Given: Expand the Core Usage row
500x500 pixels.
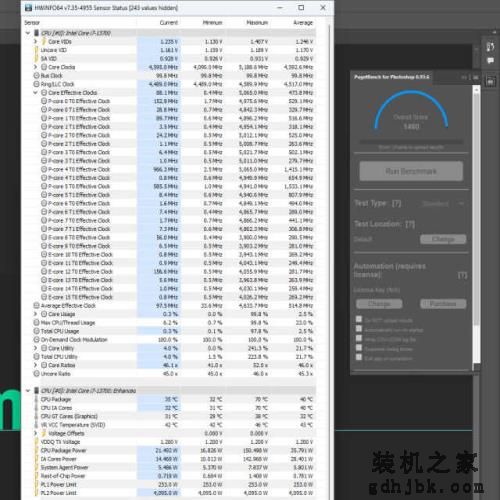Looking at the screenshot, I should (x=36, y=314).
